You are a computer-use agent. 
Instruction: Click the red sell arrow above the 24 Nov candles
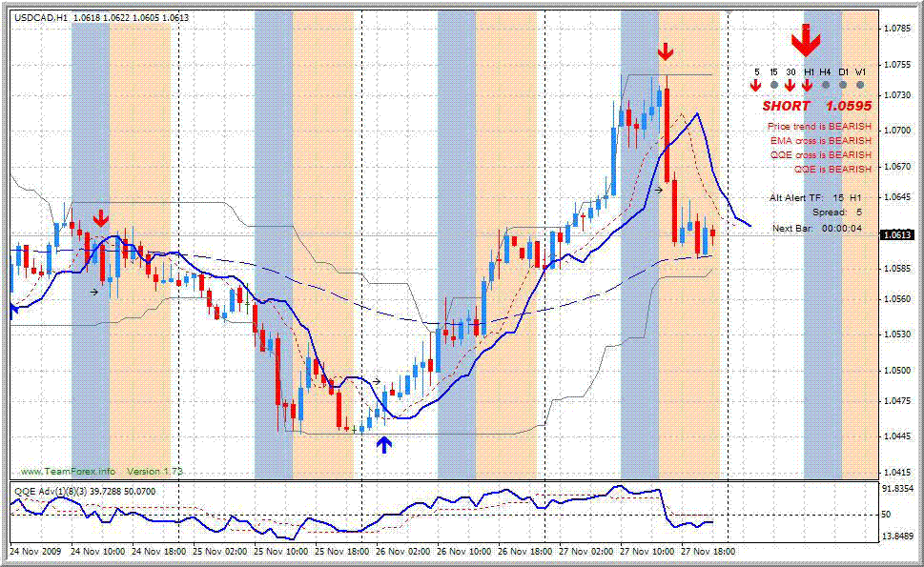tap(102, 219)
